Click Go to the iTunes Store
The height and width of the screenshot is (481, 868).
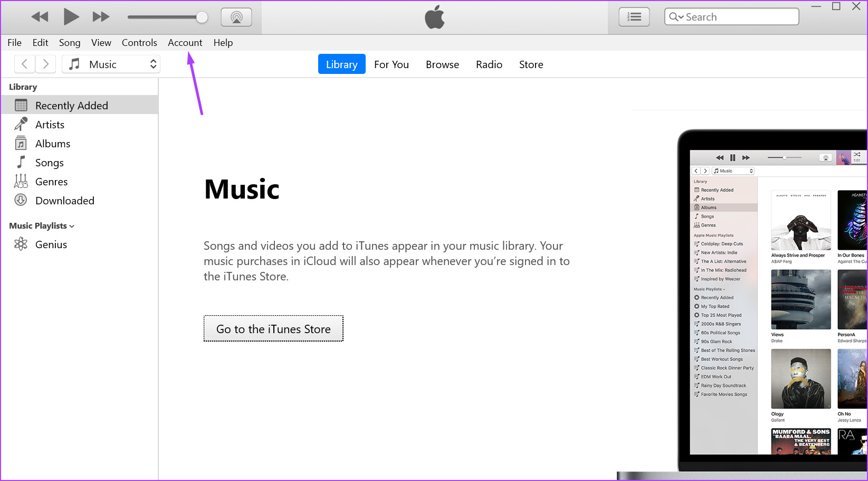pyautogui.click(x=273, y=329)
